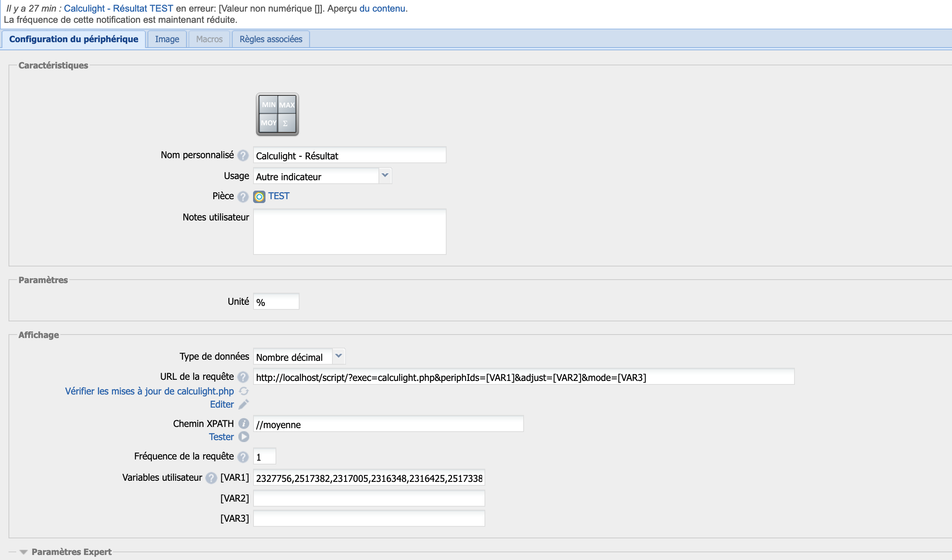This screenshot has height=560, width=952.
Task: Switch to the Image tab
Action: 167,39
